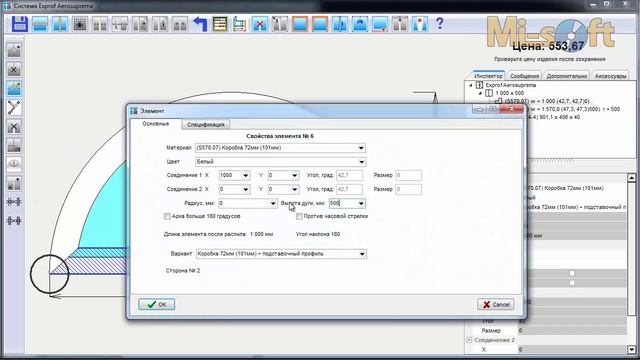640x360 pixels.
Task: Click inspector scrollbar up arrow
Action: tap(631, 178)
